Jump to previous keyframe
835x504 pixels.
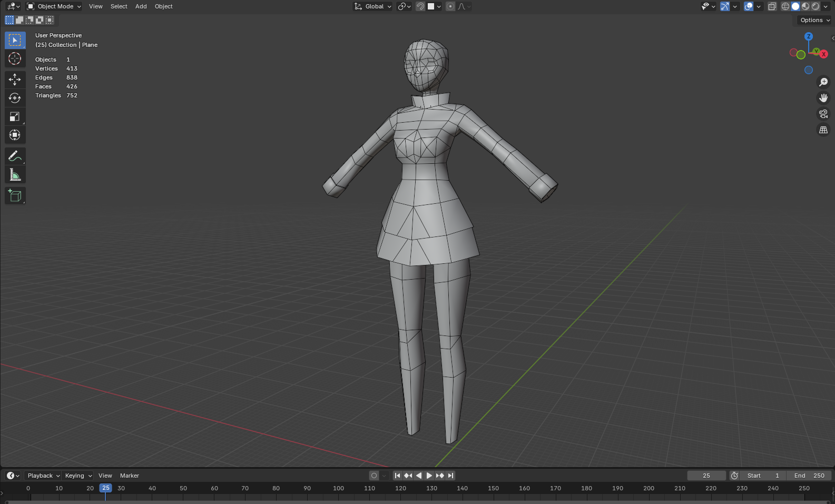(408, 476)
